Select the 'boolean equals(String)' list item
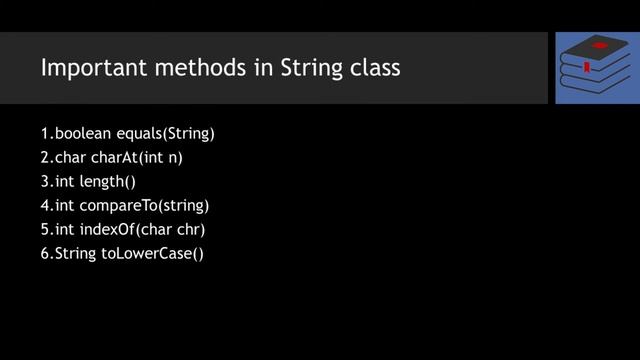 [128, 133]
